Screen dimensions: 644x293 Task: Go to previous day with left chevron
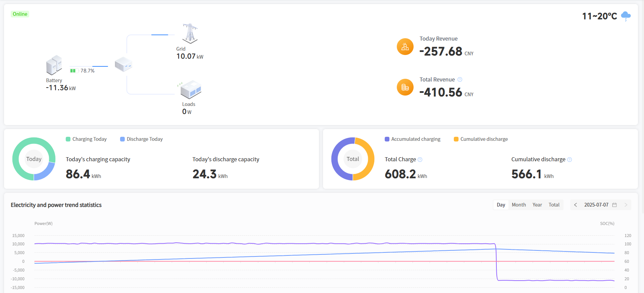[x=576, y=205]
